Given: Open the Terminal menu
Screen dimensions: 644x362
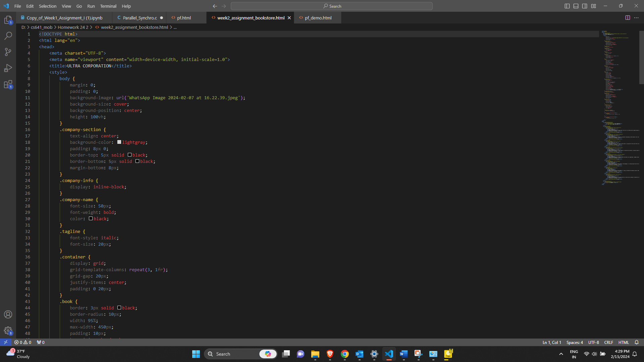Looking at the screenshot, I should pyautogui.click(x=108, y=6).
